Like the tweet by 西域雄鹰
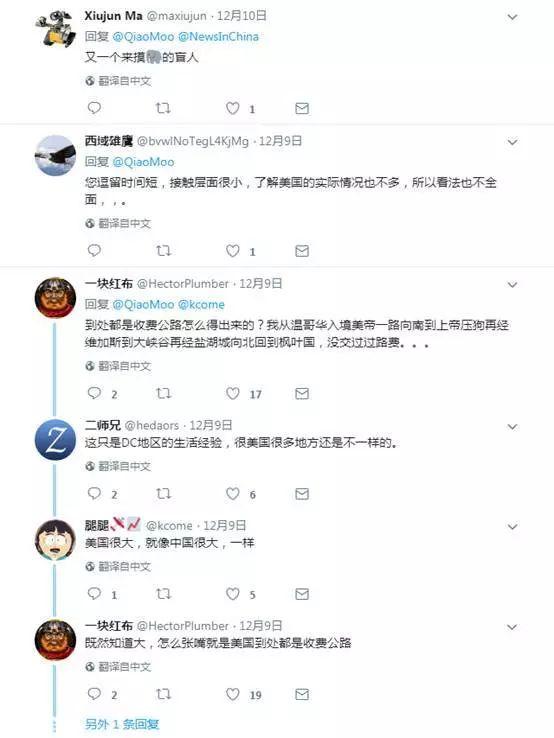554x738 pixels. pyautogui.click(x=233, y=250)
